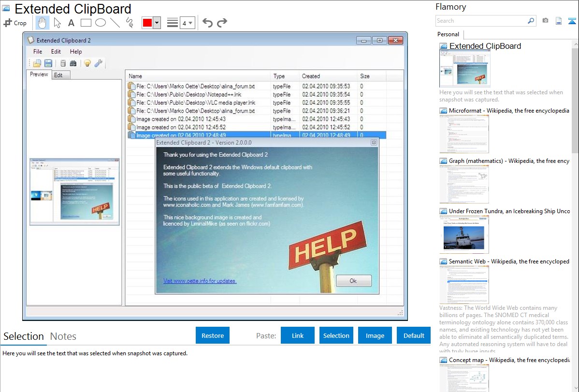
Task: Undo the last annotation
Action: 207,23
